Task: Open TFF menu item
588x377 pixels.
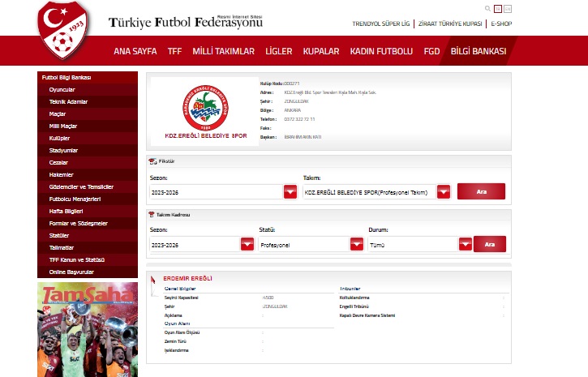Action: [174, 51]
